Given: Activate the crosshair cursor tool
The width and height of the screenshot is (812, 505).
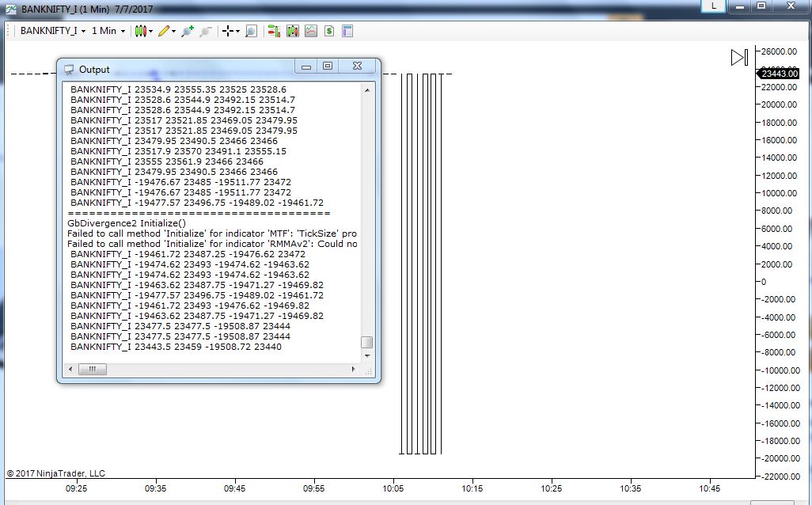Looking at the screenshot, I should pos(227,31).
